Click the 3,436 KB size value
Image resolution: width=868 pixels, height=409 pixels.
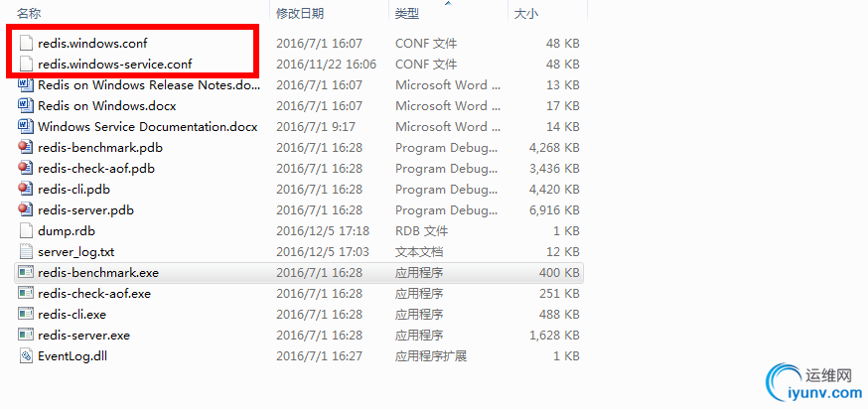(x=554, y=168)
